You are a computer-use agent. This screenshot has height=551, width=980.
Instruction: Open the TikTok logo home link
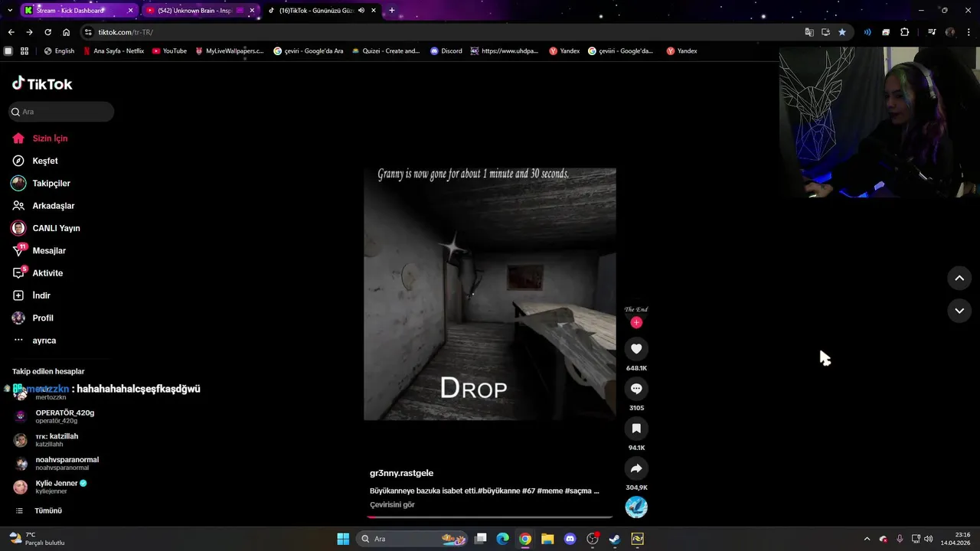click(42, 83)
